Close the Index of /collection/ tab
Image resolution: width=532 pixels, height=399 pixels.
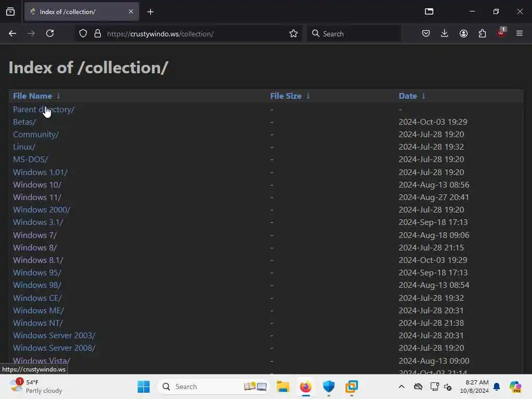coord(131,12)
